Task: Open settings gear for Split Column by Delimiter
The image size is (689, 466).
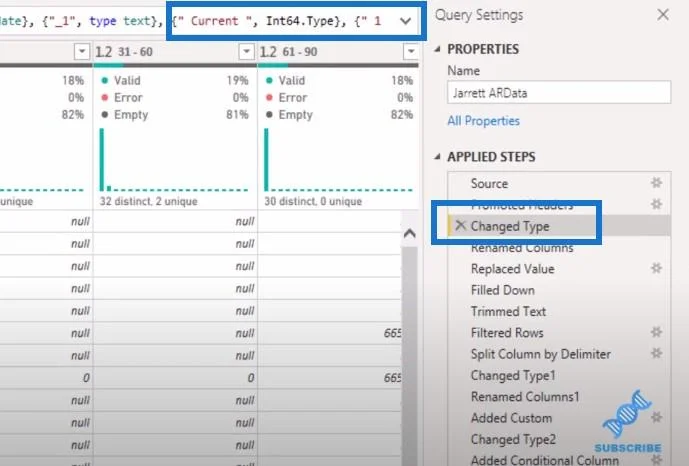Action: click(x=656, y=353)
